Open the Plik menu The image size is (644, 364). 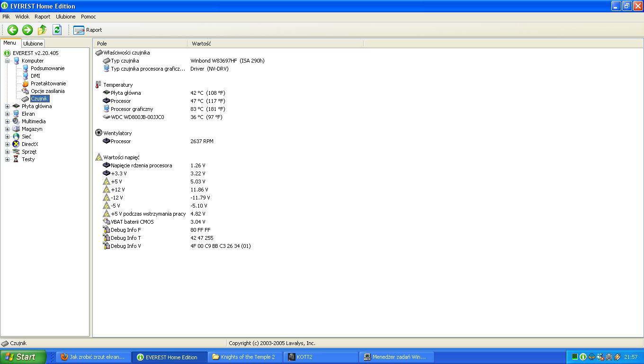pos(6,17)
